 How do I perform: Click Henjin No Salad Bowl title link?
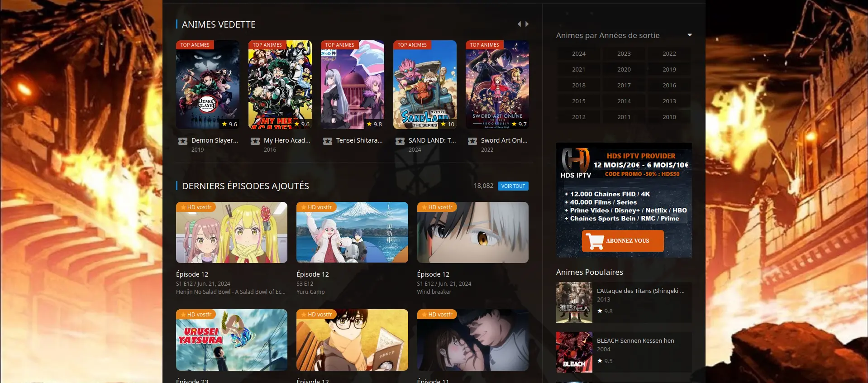(x=231, y=292)
